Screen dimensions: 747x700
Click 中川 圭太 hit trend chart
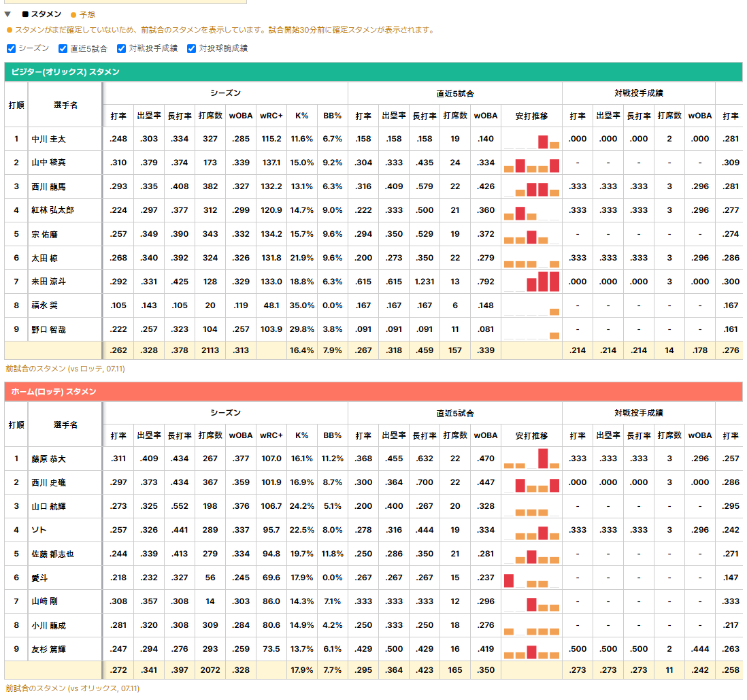pos(531,139)
